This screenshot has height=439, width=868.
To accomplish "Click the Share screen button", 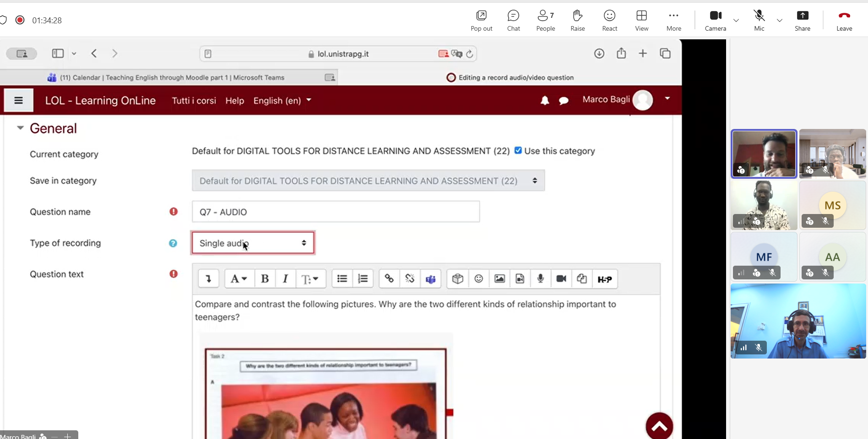I will tap(802, 21).
